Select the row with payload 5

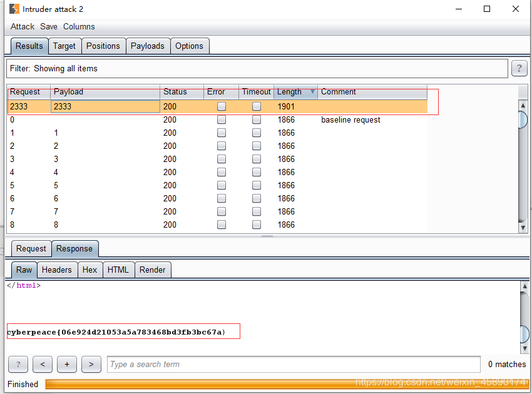click(x=217, y=186)
